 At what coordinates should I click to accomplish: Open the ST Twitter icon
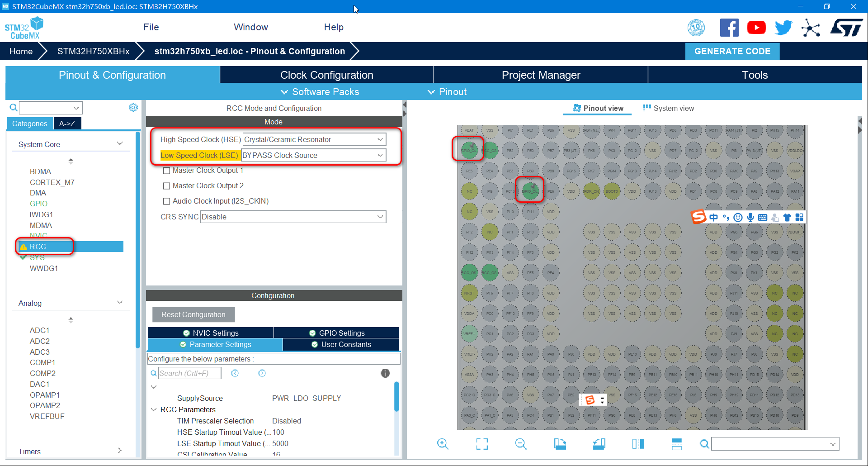[x=783, y=28]
